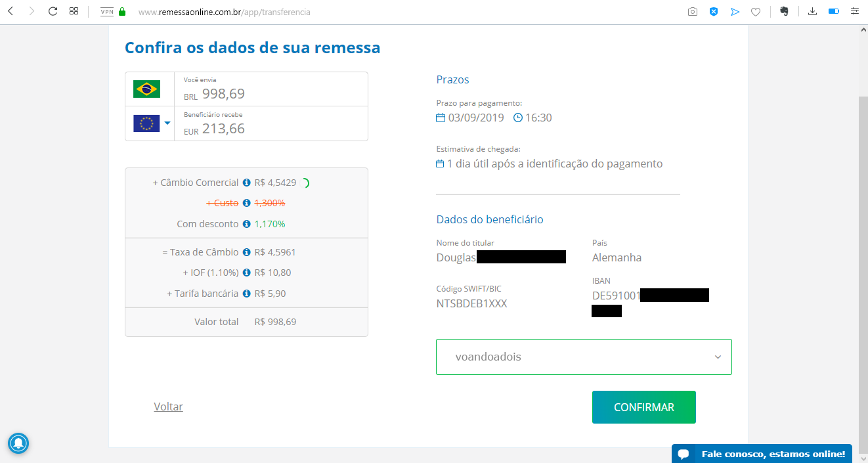Click the Taxa de Câmbio info icon
This screenshot has width=868, height=463.
(x=246, y=252)
